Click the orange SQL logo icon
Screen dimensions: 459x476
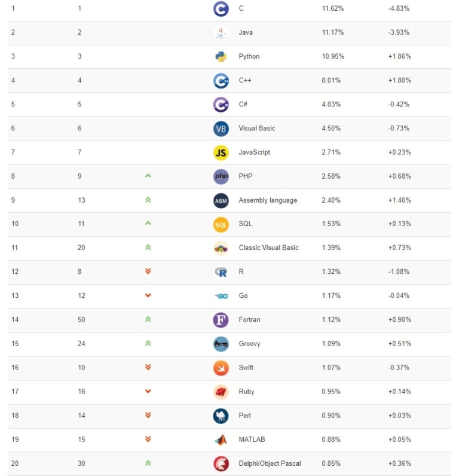(x=221, y=224)
